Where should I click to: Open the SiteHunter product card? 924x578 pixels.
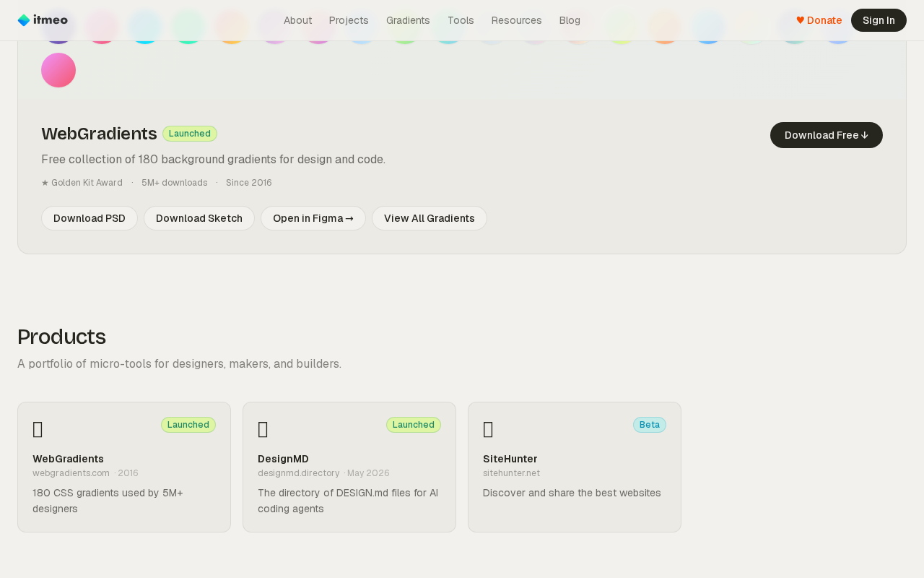pyautogui.click(x=575, y=467)
